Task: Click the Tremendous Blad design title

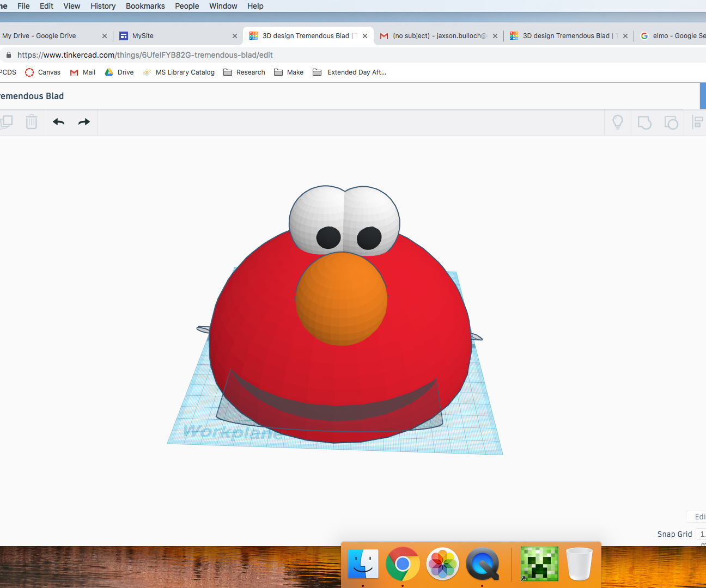Action: [x=32, y=96]
